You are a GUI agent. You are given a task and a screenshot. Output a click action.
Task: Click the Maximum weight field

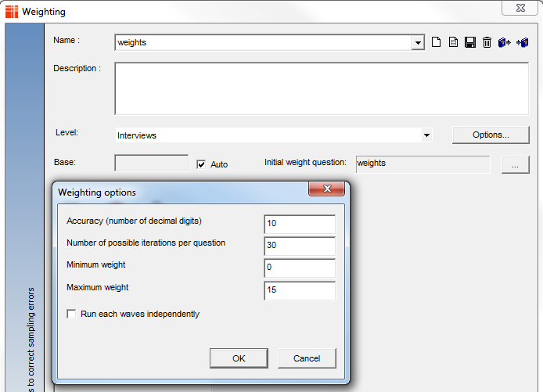pyautogui.click(x=300, y=290)
